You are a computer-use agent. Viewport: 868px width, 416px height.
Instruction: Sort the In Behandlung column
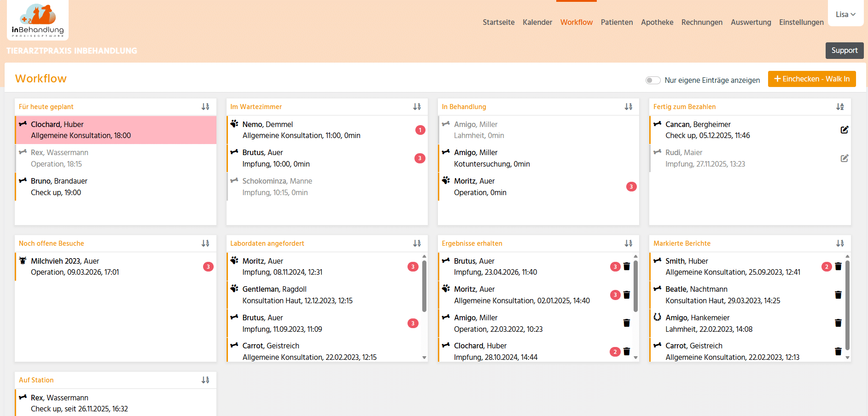coord(629,107)
